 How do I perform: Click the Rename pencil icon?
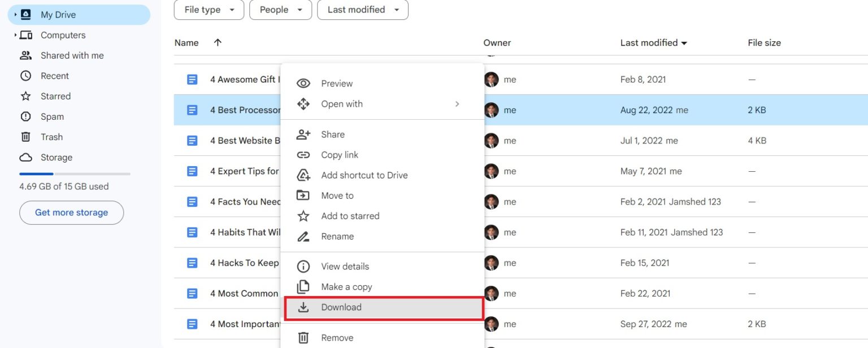coord(303,236)
